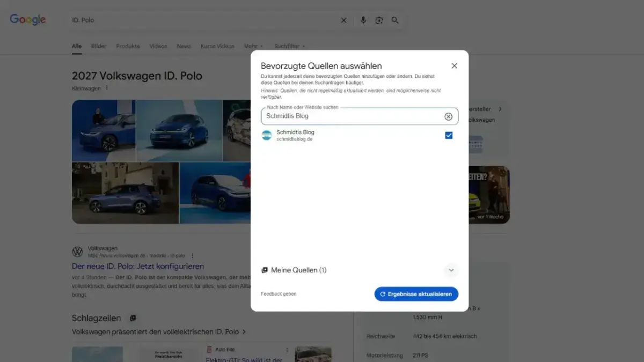This screenshot has width=644, height=362.
Task: Open the presenter with blue car image
Action: click(x=104, y=130)
